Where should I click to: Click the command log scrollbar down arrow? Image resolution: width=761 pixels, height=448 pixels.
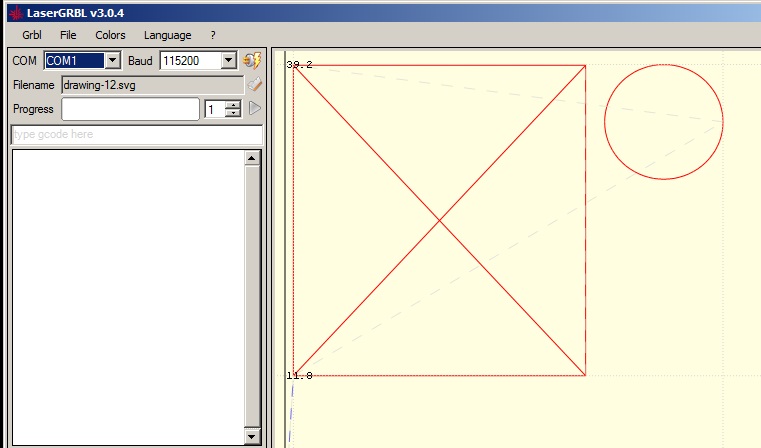pos(252,436)
